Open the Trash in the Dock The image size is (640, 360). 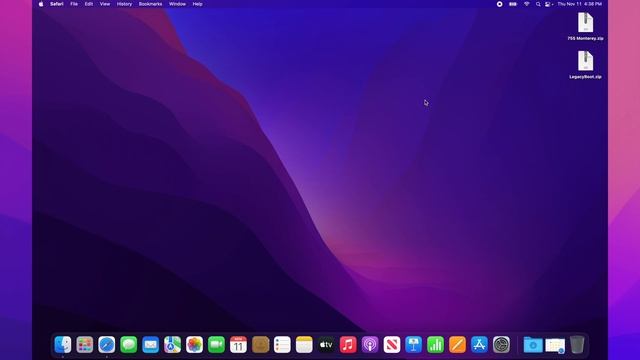[x=577, y=345]
